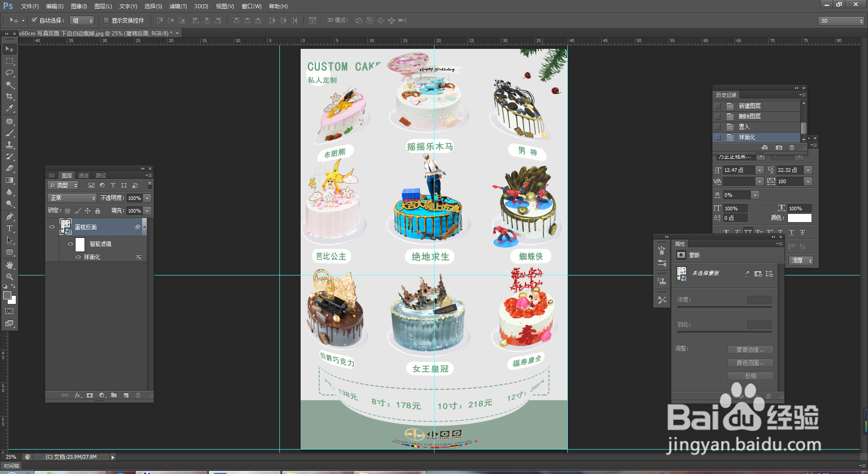868x474 pixels.
Task: Switch to the 路径 paths tab
Action: [x=101, y=175]
